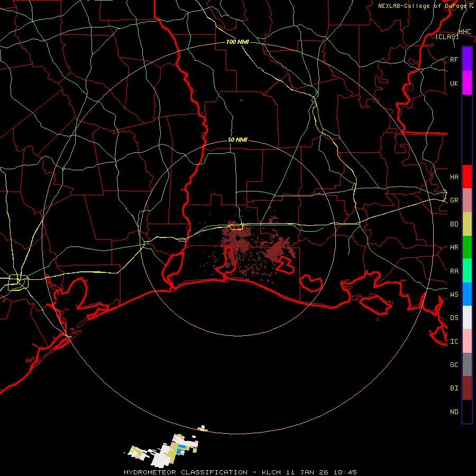Click the RA light green legend swatch

(467, 271)
